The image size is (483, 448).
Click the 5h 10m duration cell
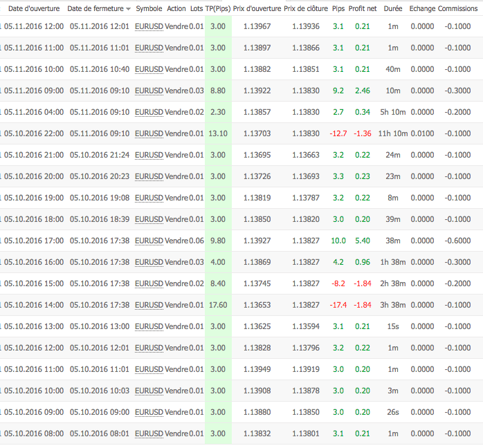tap(393, 112)
